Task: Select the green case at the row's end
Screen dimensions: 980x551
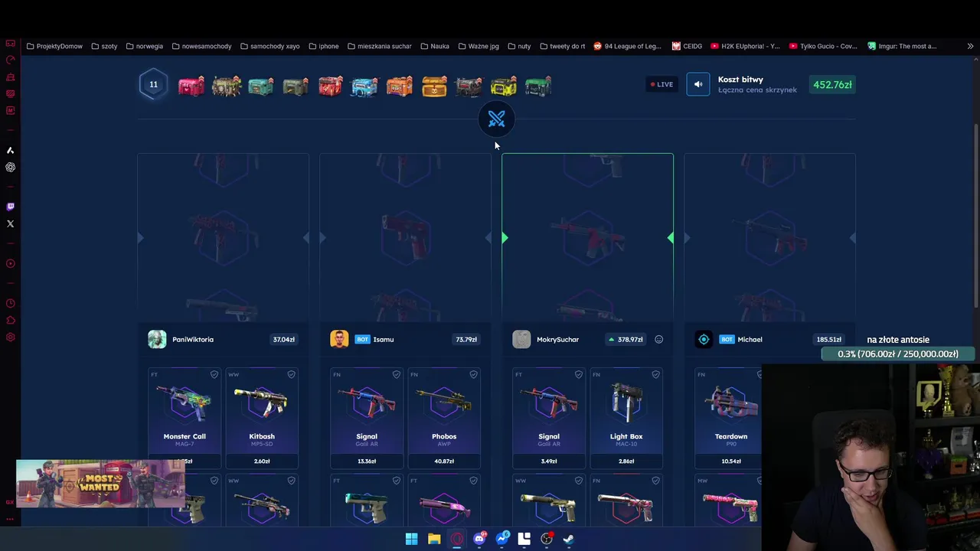Action: click(537, 86)
